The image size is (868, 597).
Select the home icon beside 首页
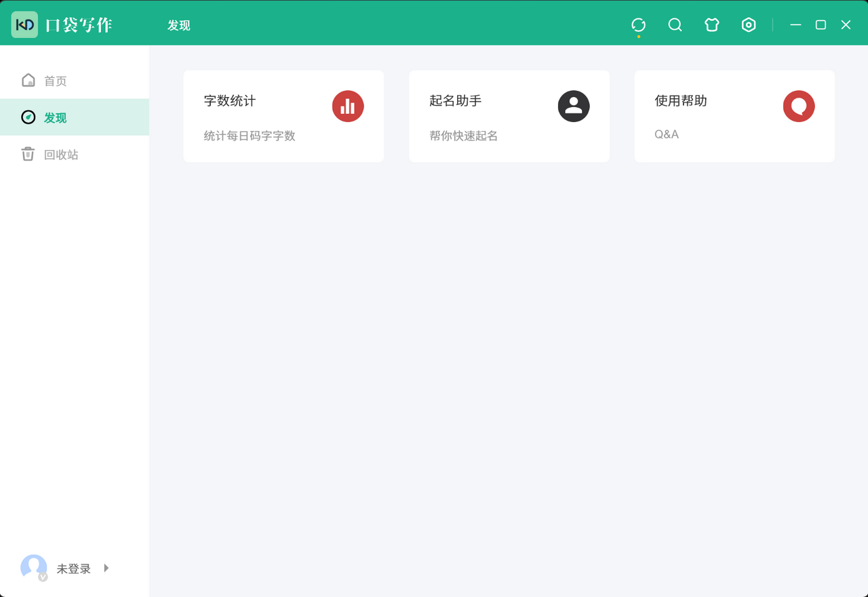[28, 79]
